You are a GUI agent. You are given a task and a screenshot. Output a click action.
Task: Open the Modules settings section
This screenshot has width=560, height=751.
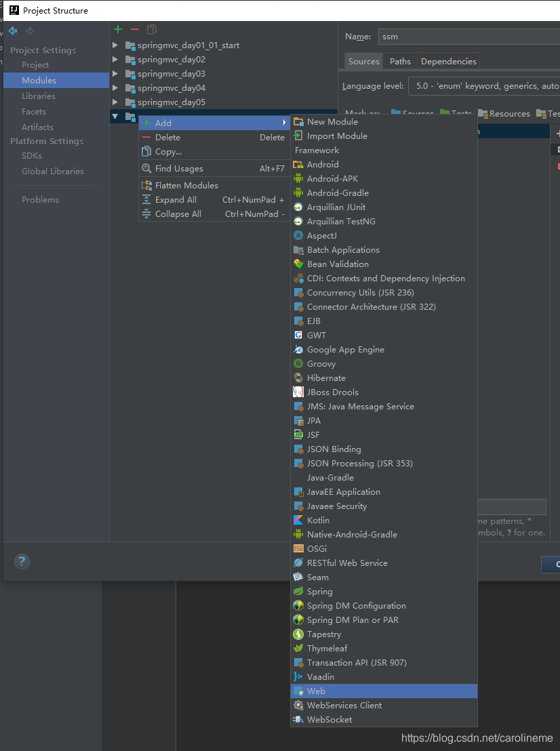tap(56, 81)
